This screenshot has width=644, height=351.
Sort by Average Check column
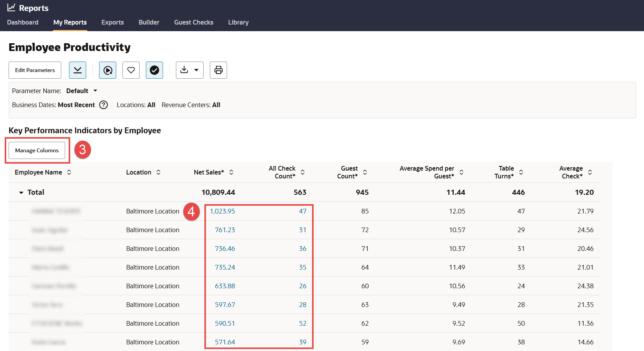tap(590, 172)
